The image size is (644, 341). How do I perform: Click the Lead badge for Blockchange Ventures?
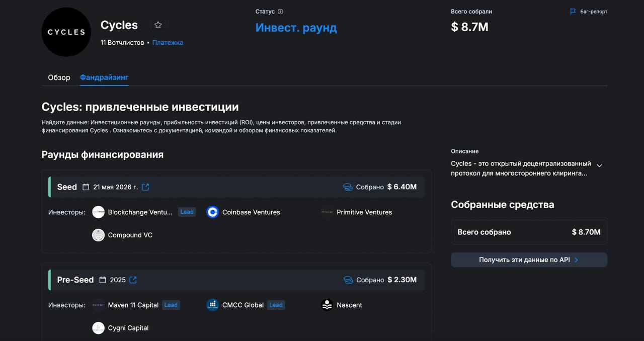point(187,212)
